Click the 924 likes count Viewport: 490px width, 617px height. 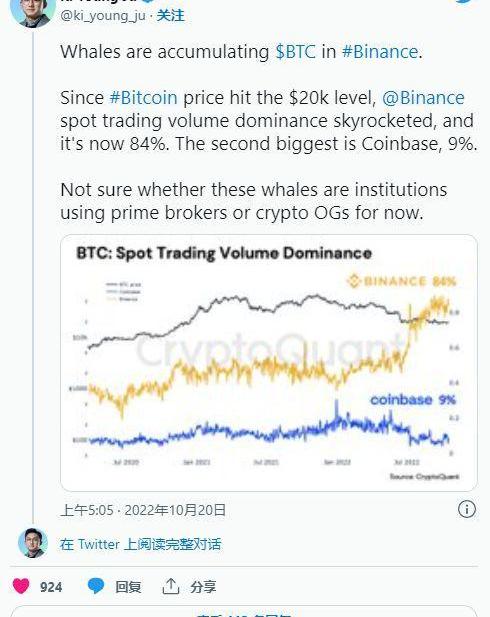pyautogui.click(x=51, y=587)
